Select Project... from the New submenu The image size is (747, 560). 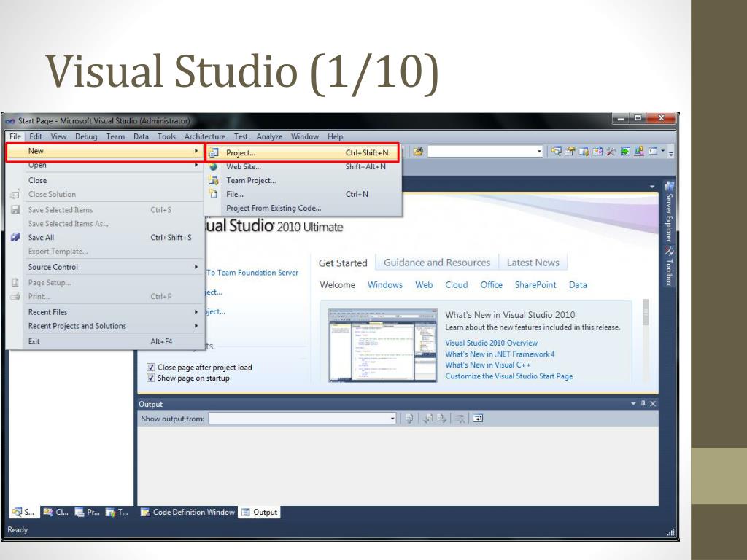coord(303,153)
